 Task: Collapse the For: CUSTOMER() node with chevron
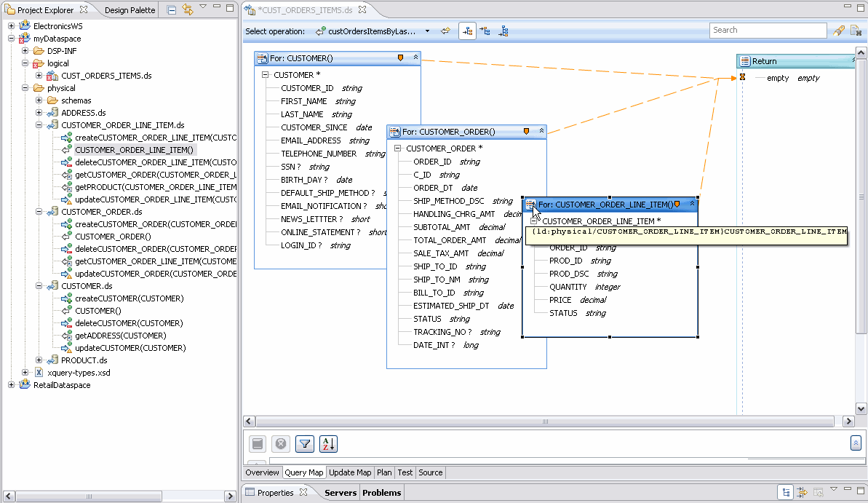(415, 57)
